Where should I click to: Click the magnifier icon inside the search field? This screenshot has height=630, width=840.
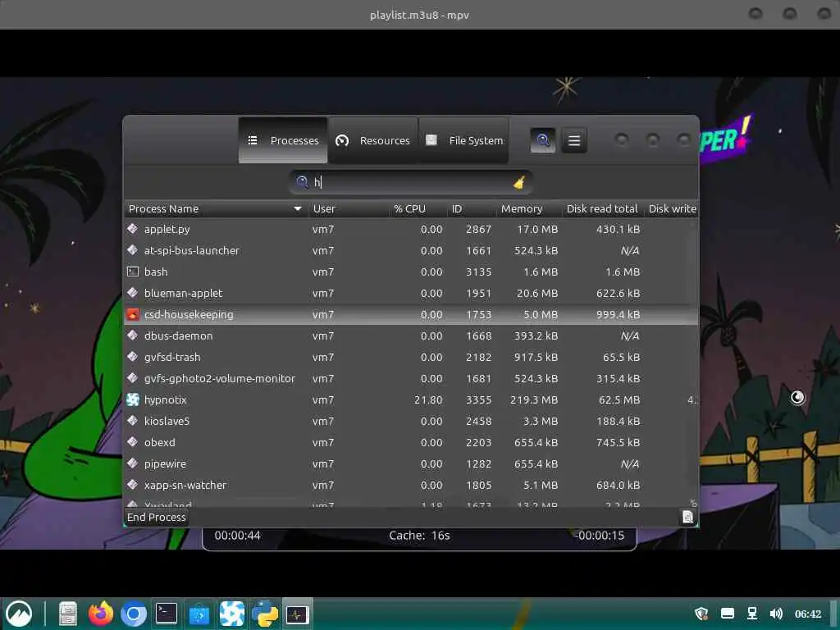302,182
